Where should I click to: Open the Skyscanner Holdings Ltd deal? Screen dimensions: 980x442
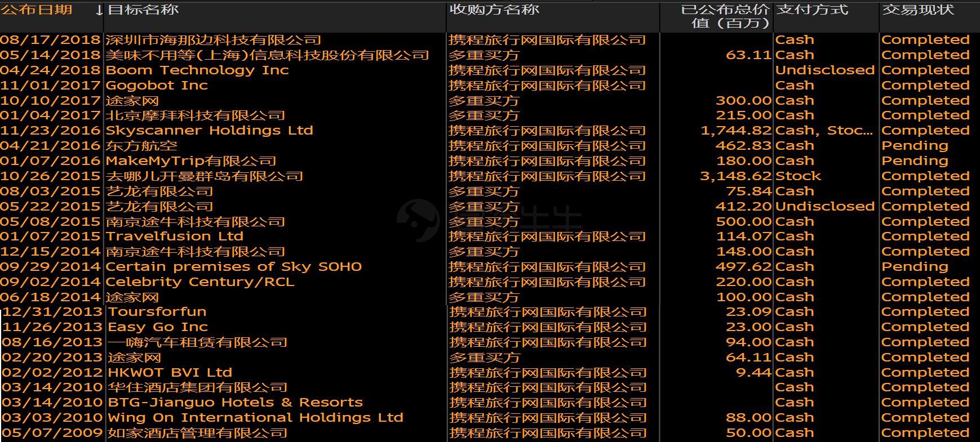(209, 131)
